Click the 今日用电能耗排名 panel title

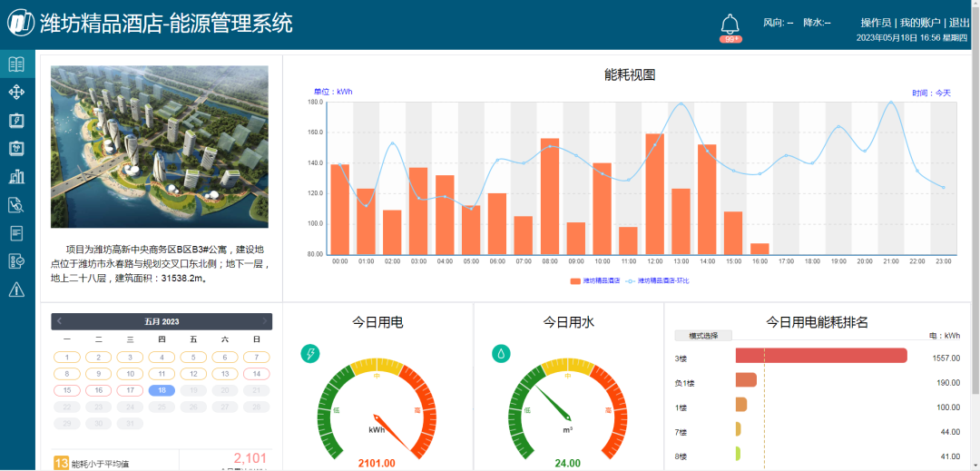tap(817, 322)
